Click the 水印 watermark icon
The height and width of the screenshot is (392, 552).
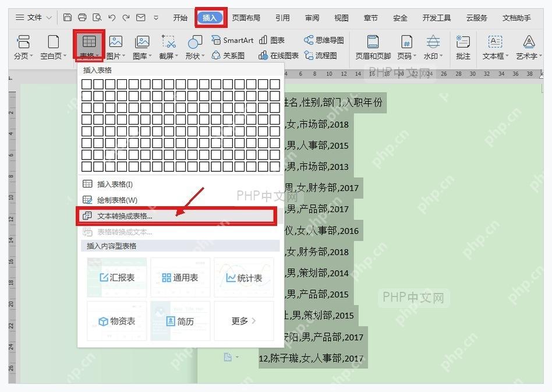pyautogui.click(x=433, y=41)
